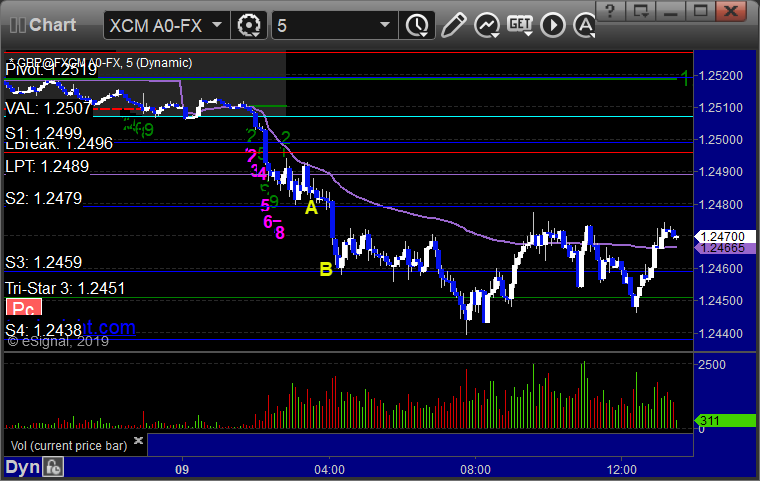Click the Chart window grip icon
This screenshot has width=760, height=481.
[17, 25]
